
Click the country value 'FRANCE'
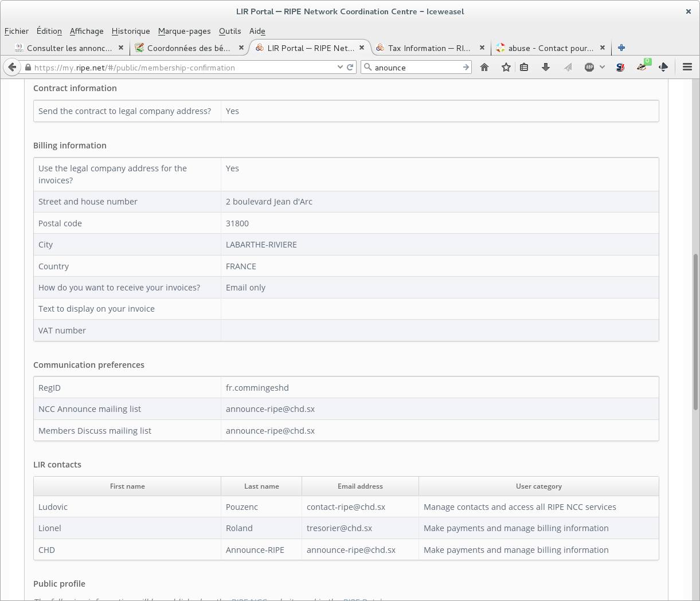[241, 266]
